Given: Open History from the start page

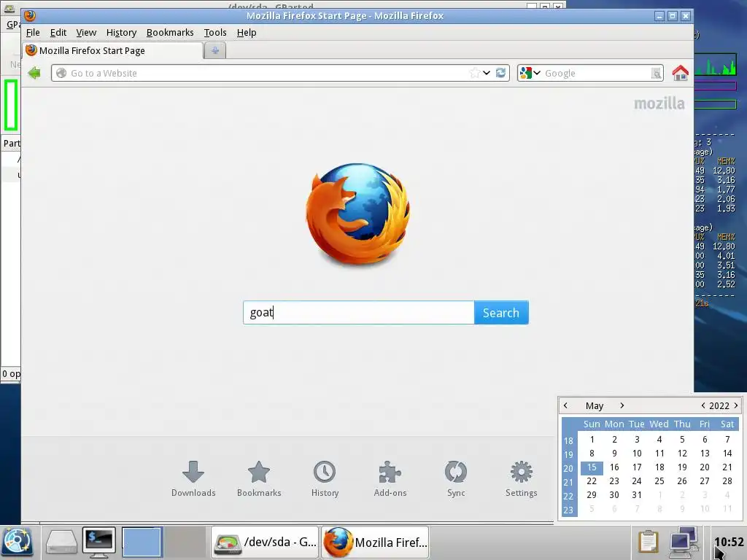Looking at the screenshot, I should tap(325, 478).
